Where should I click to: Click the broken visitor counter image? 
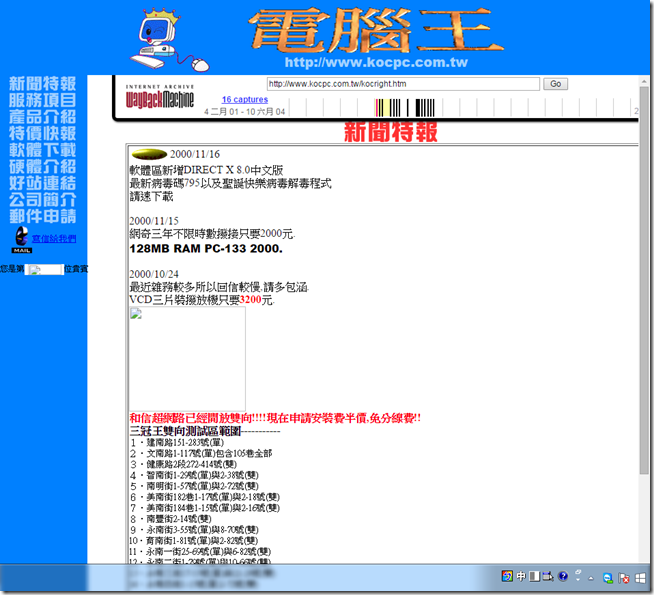[x=44, y=270]
